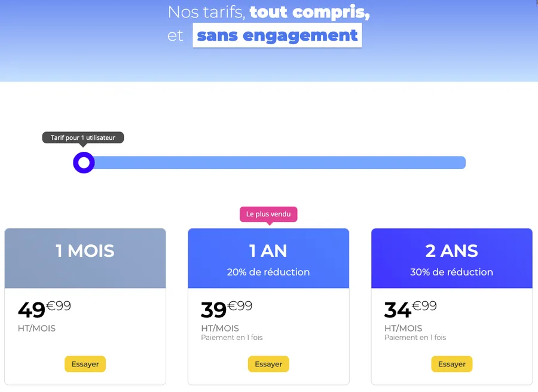Click the 39€99 annual plan price
This screenshot has height=392, width=538.
pos(227,309)
